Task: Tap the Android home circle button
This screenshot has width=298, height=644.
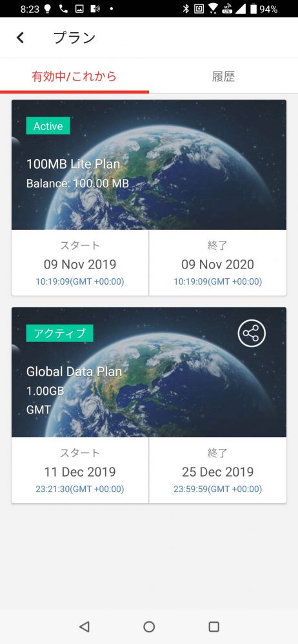Action: coord(149,627)
